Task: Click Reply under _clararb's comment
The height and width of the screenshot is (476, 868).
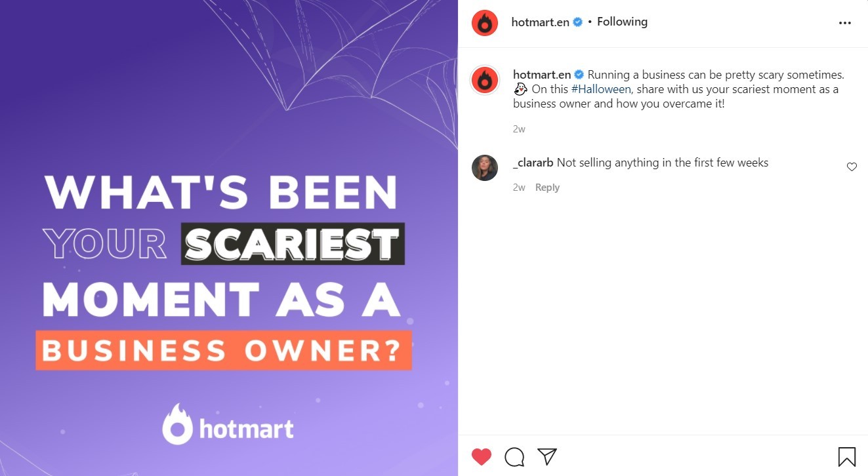Action: pos(547,188)
